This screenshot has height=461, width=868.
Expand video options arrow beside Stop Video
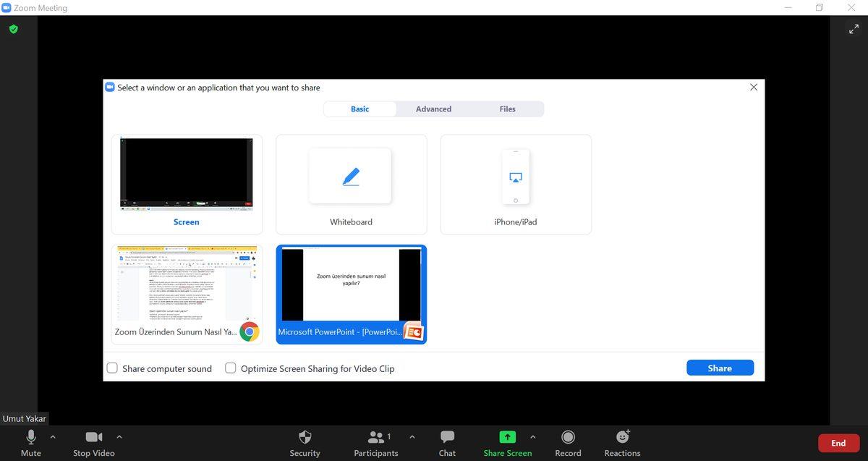pyautogui.click(x=119, y=436)
